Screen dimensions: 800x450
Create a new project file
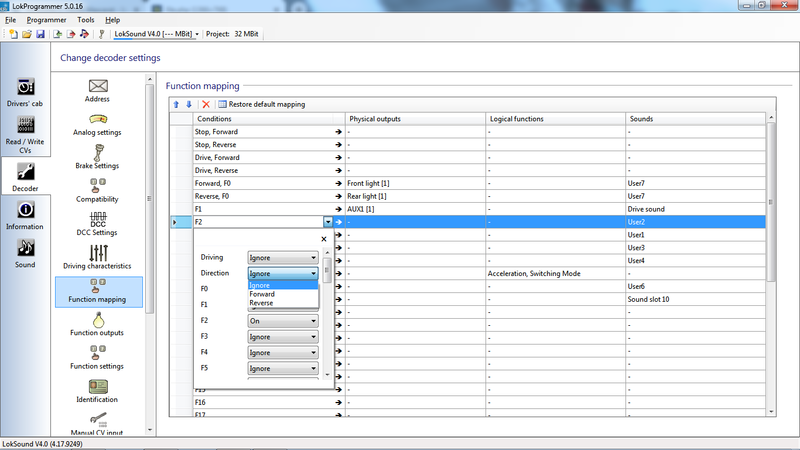tap(13, 34)
